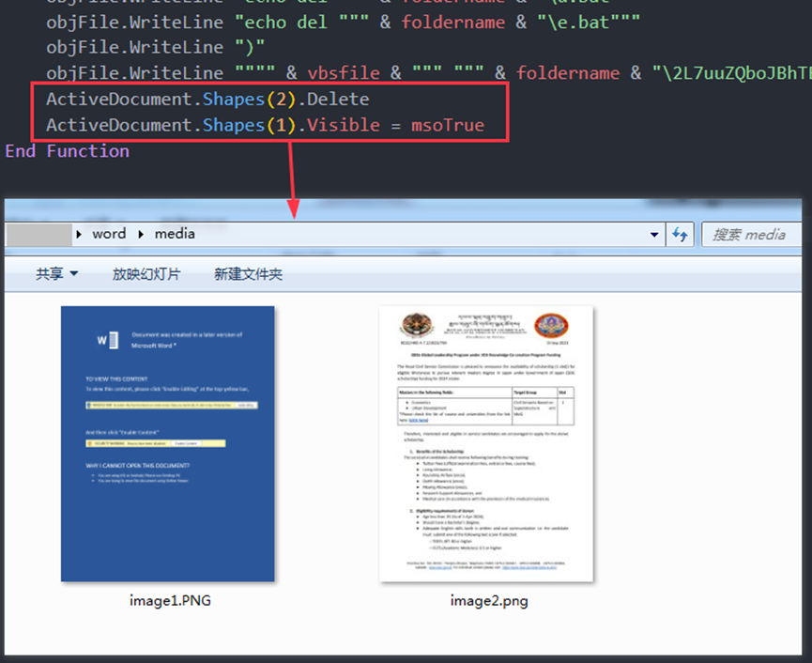Click the End Function code line
The height and width of the screenshot is (663, 812).
click(x=68, y=151)
